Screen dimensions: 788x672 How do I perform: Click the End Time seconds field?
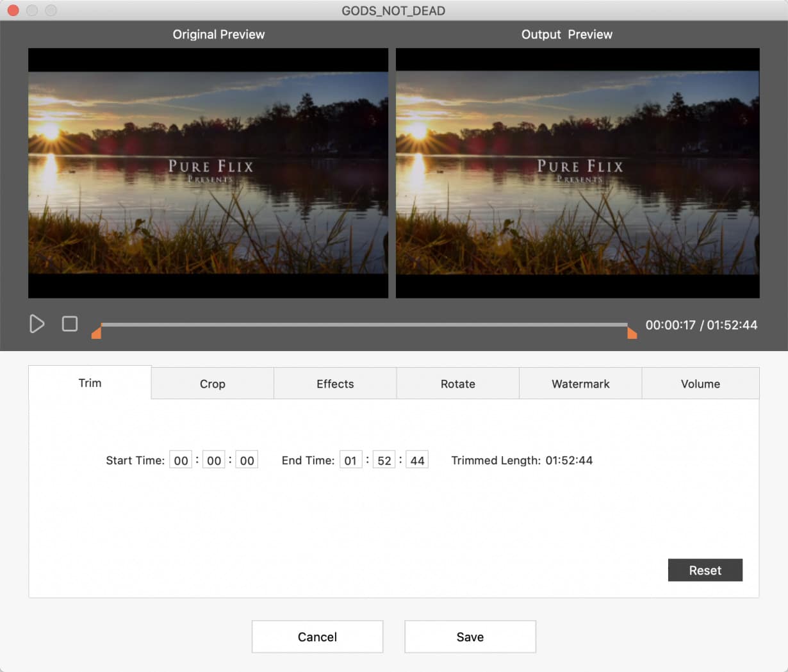pyautogui.click(x=417, y=461)
